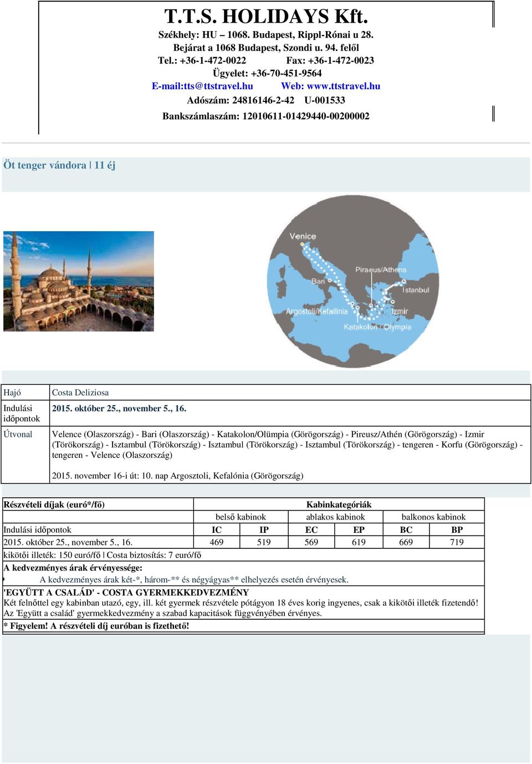Viewport: 532px width, 764px height.
Task: Click the 'Bejárat a 1068 Budapest' line
Action: point(266,48)
